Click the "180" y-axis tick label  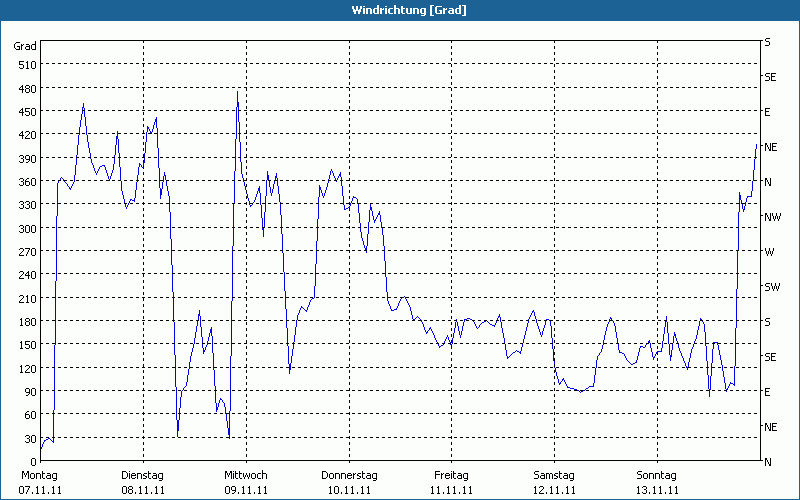click(28, 322)
